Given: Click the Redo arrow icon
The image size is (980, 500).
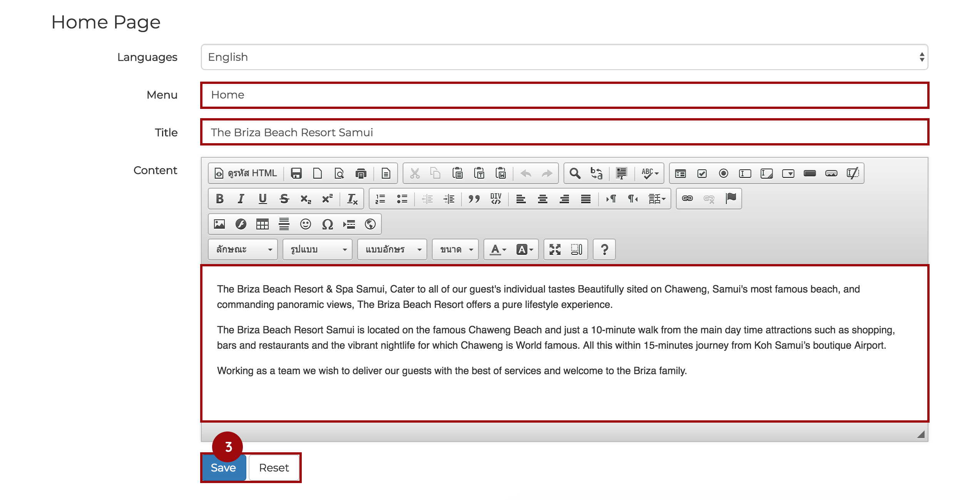Looking at the screenshot, I should 547,173.
